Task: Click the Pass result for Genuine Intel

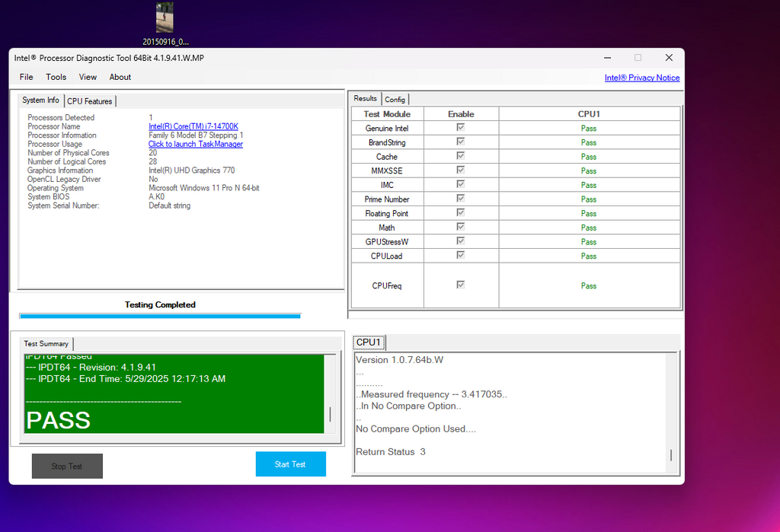Action: pos(589,129)
